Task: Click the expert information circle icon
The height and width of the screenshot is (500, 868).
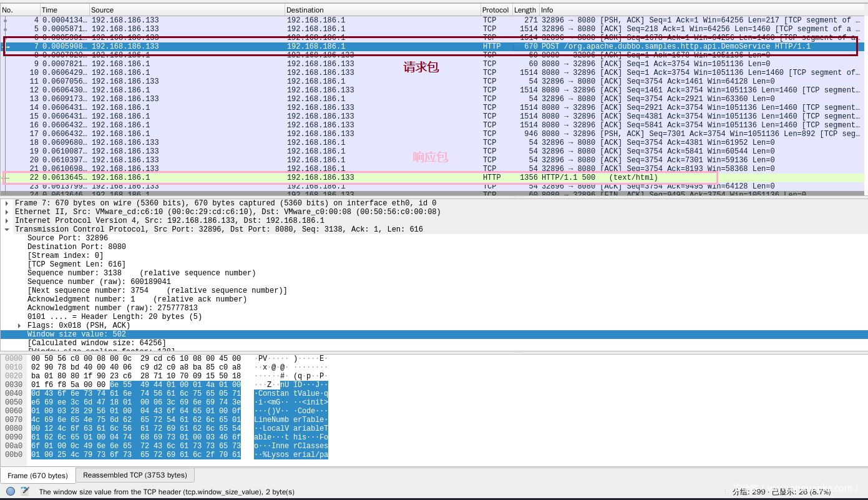Action: point(11,491)
